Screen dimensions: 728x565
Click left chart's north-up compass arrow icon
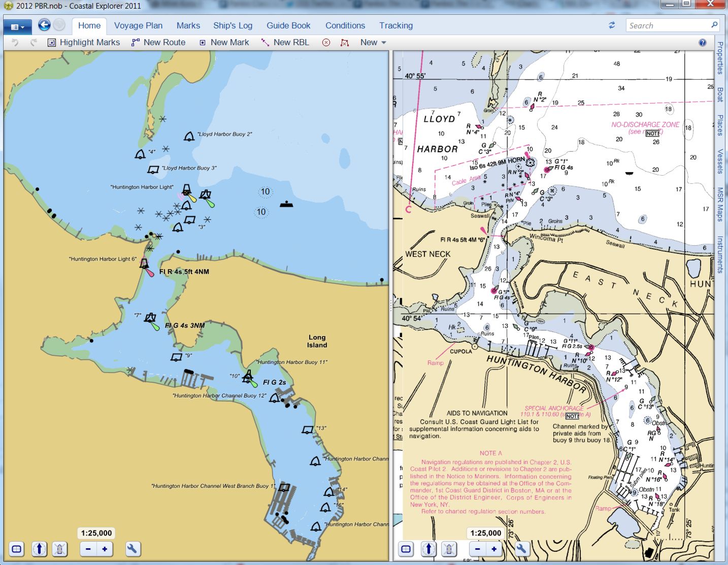click(39, 549)
